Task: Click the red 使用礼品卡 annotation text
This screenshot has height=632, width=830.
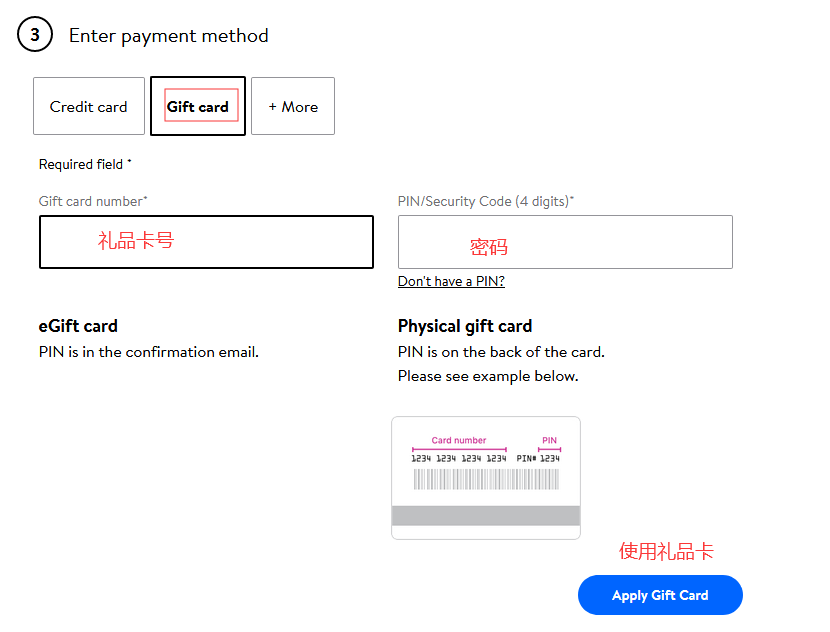Action: (x=666, y=551)
